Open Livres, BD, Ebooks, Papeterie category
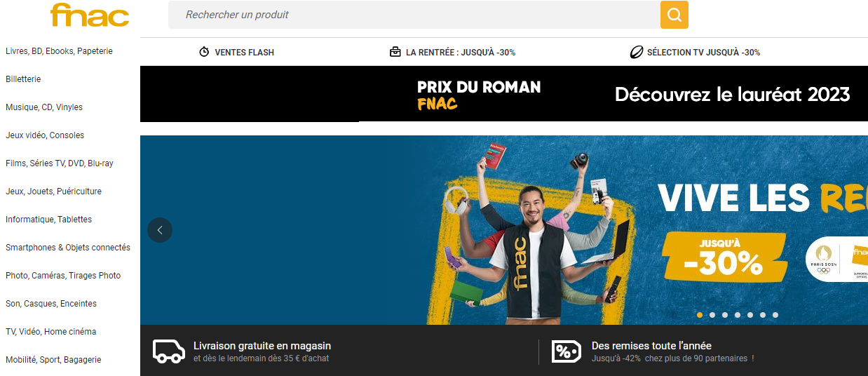The width and height of the screenshot is (868, 376). [x=59, y=51]
